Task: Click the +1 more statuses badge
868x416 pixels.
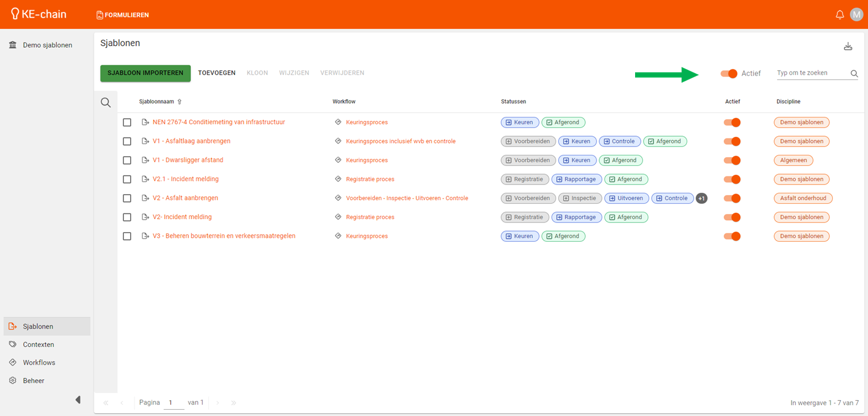Action: 702,199
